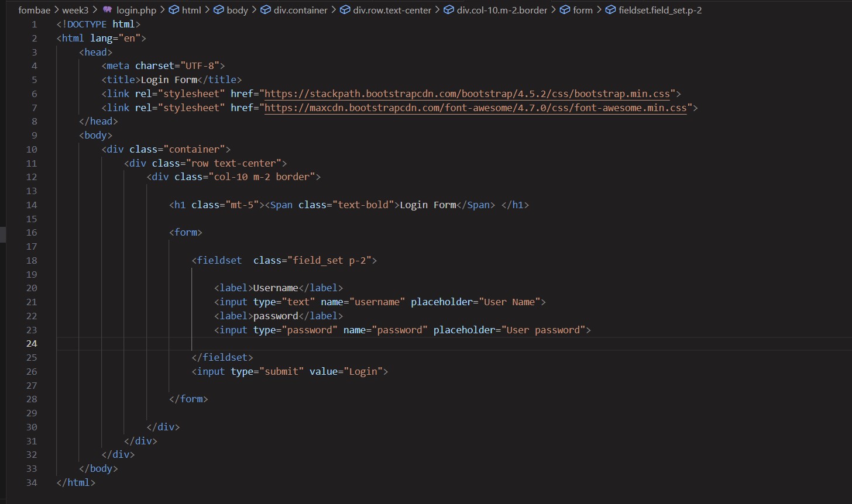Click "Login Form" heading text on line 14
Screen dimensions: 852x504
[428, 205]
